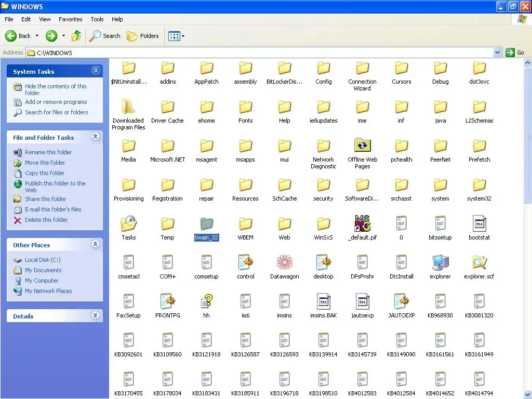Image resolution: width=532 pixels, height=399 pixels.
Task: Click Publish this folder to the Web
Action: click(x=55, y=187)
